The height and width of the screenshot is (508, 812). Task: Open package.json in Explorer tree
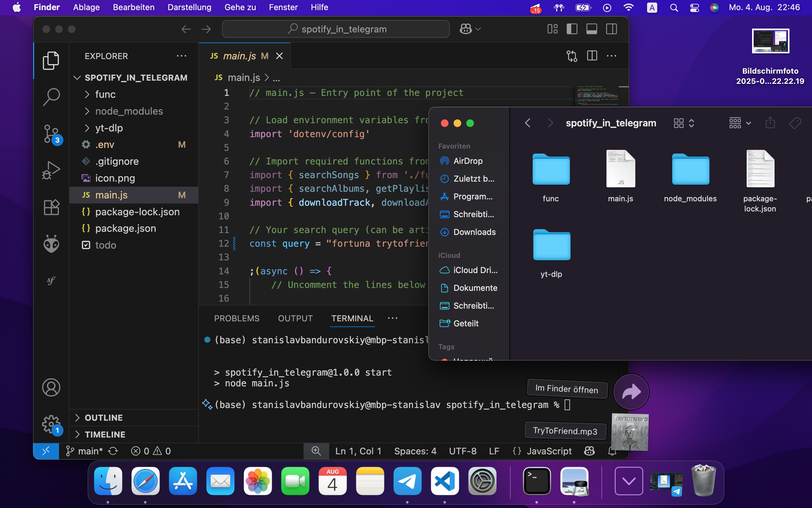coord(134,229)
